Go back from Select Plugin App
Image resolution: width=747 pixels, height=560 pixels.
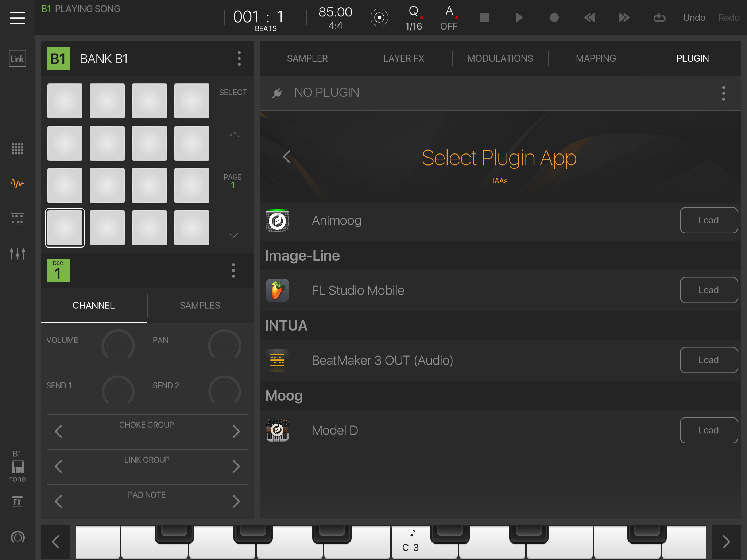(287, 157)
